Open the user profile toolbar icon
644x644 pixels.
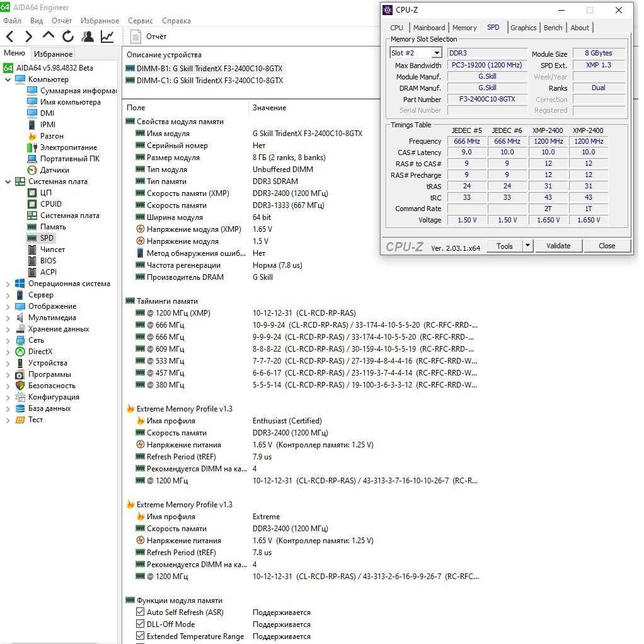tap(87, 37)
